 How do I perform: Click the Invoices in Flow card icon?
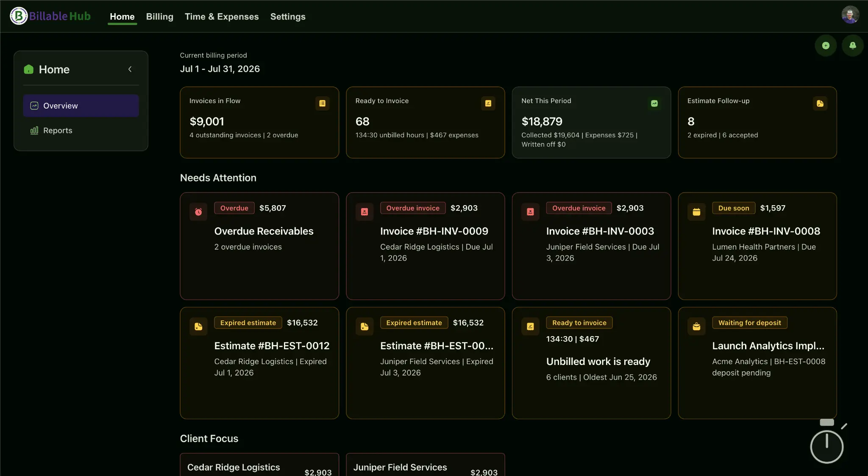(x=322, y=103)
